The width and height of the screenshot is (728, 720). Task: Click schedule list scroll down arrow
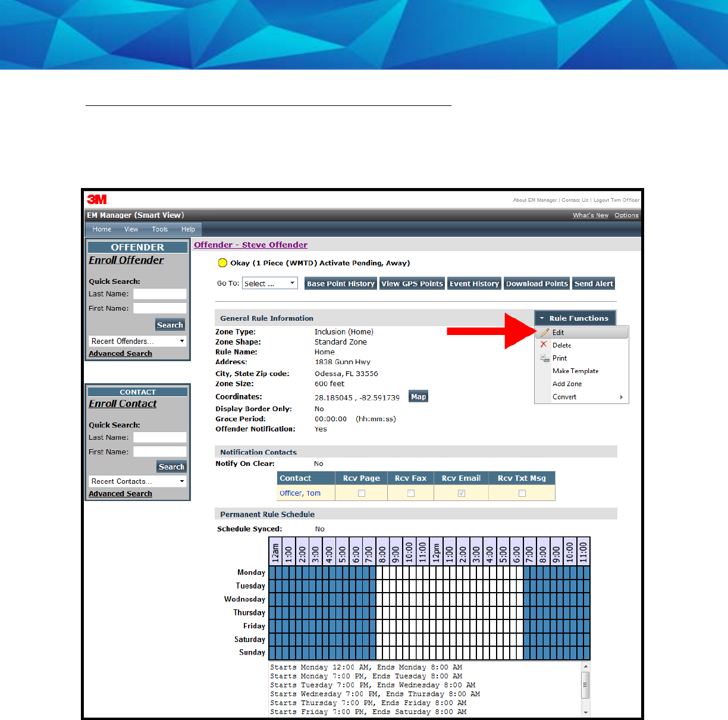(586, 712)
